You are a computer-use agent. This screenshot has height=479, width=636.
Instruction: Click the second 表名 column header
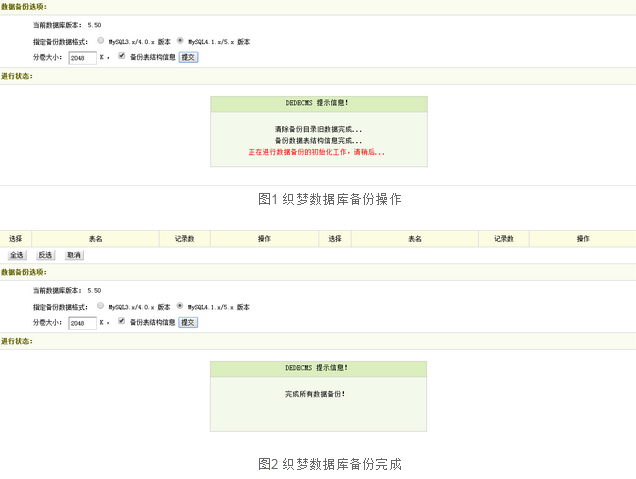coord(415,239)
